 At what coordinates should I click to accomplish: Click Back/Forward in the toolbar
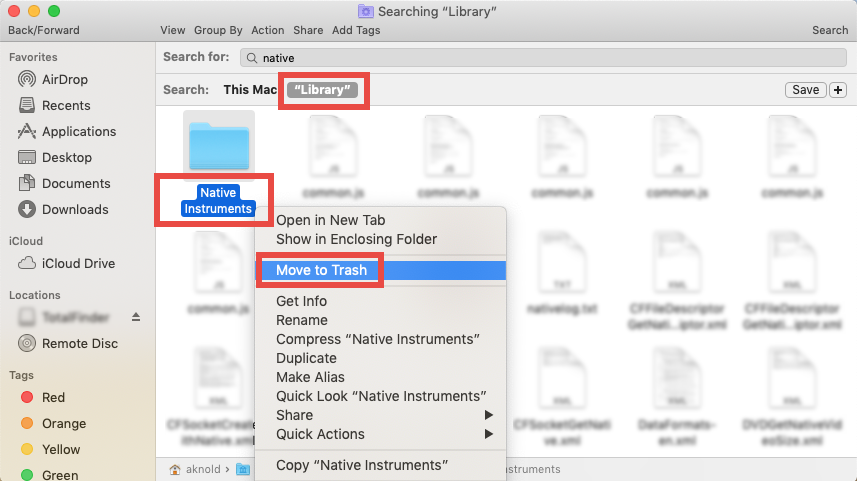point(44,31)
